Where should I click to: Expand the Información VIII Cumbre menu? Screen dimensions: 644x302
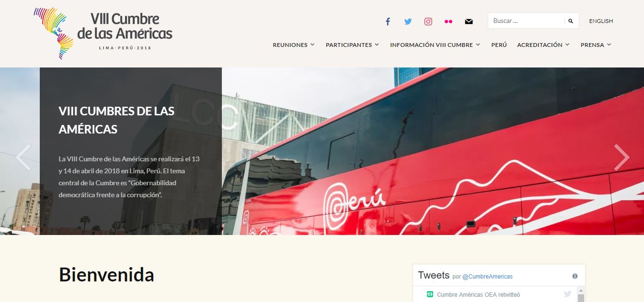coord(435,45)
